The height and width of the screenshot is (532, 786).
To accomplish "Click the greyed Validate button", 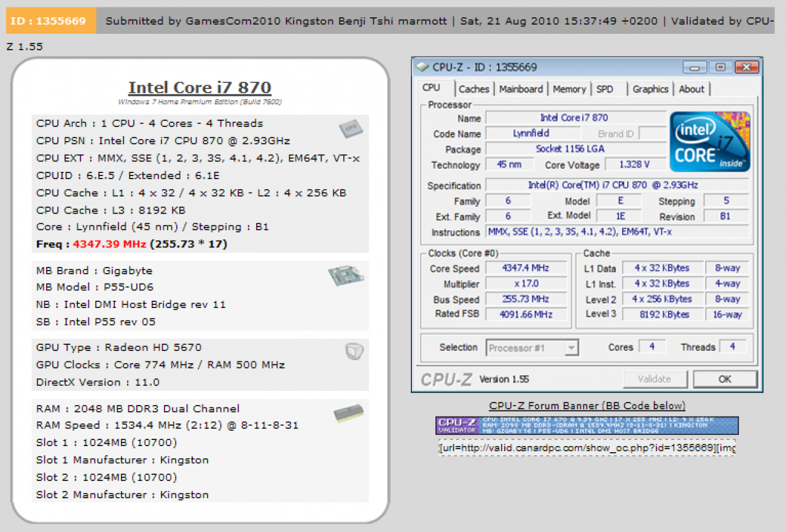I will [x=656, y=379].
